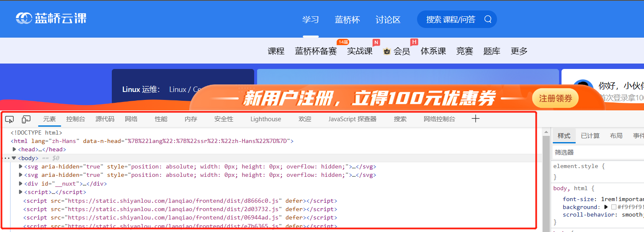Switch to the 网络 DevTools tab
Screen dimensions: 644x232
(131, 119)
